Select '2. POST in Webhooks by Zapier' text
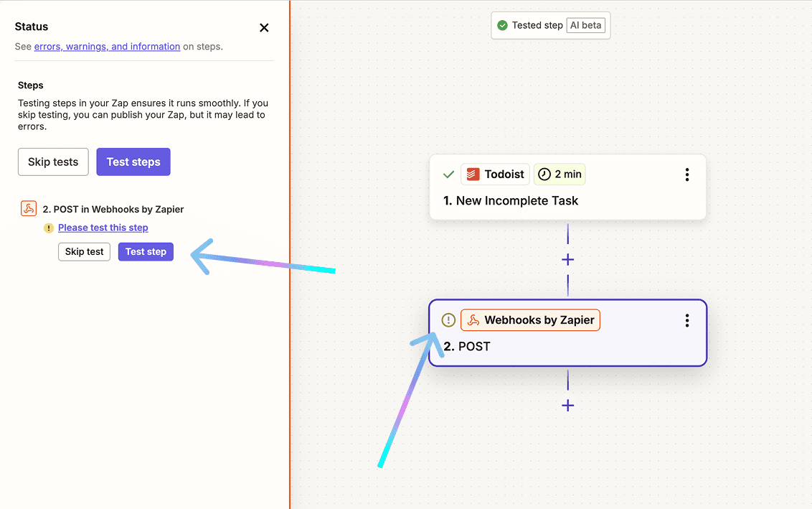Screen dimensions: 812x509 coord(113,210)
